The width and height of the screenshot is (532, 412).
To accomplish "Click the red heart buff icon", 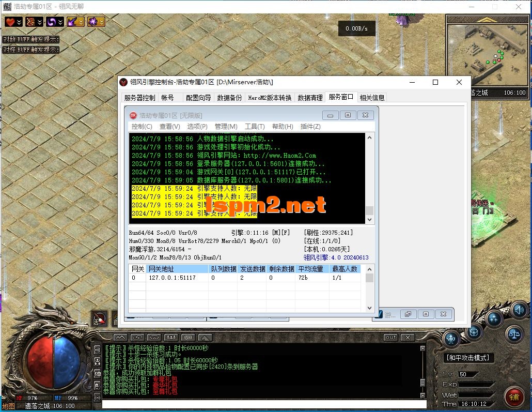I will coord(10,22).
